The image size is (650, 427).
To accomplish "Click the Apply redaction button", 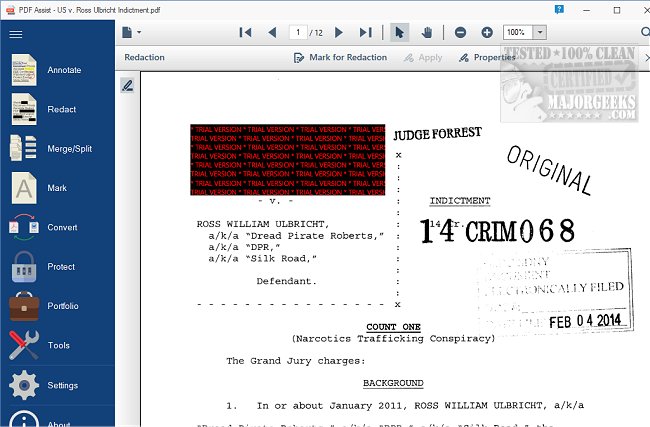I will click(423, 58).
